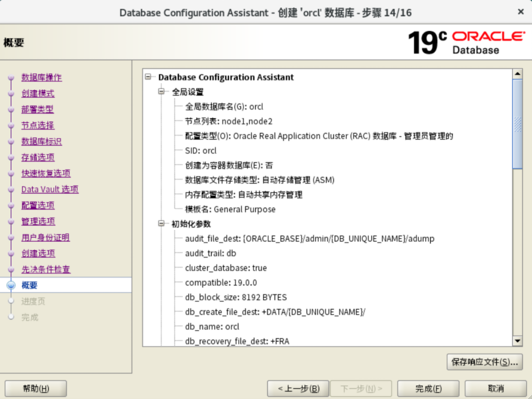Collapse the 全局设置 tree section
Screen dimensions: 532x399
click(x=161, y=92)
